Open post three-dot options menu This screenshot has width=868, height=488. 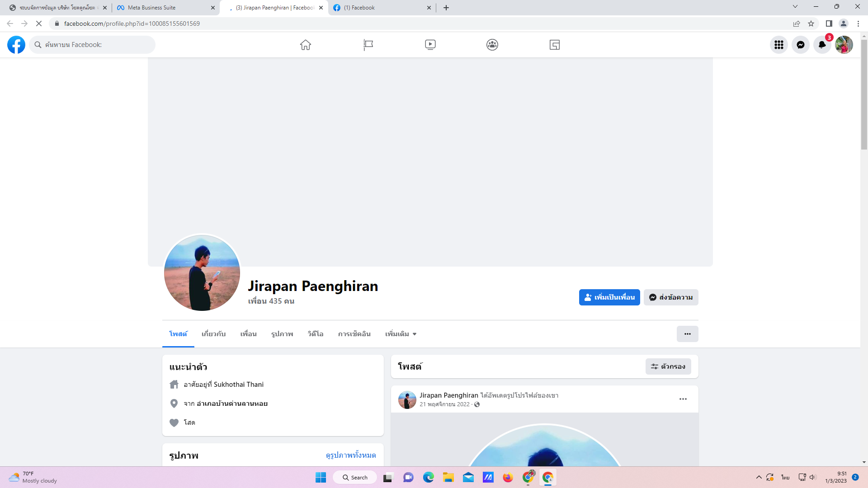pos(683,399)
